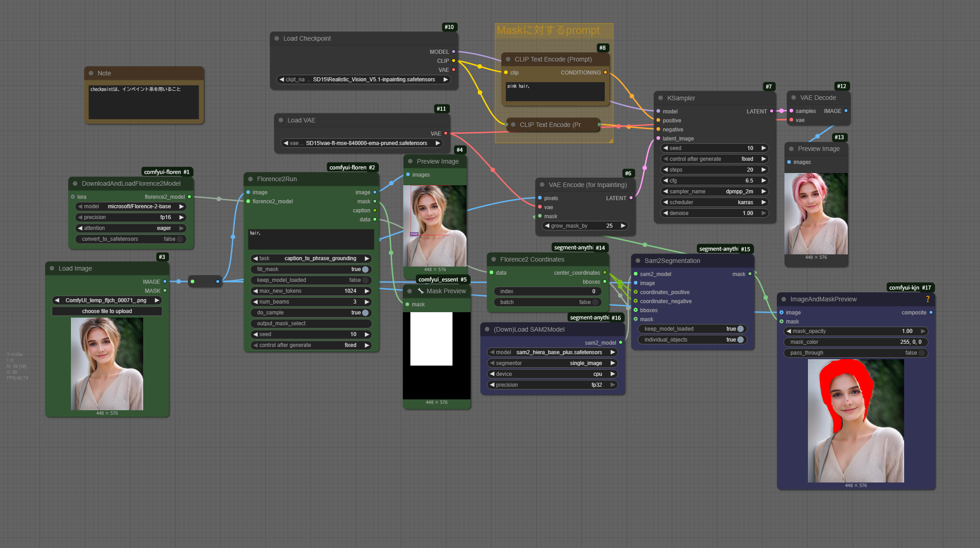Click the VAE Decode node collapse dot

tap(793, 98)
